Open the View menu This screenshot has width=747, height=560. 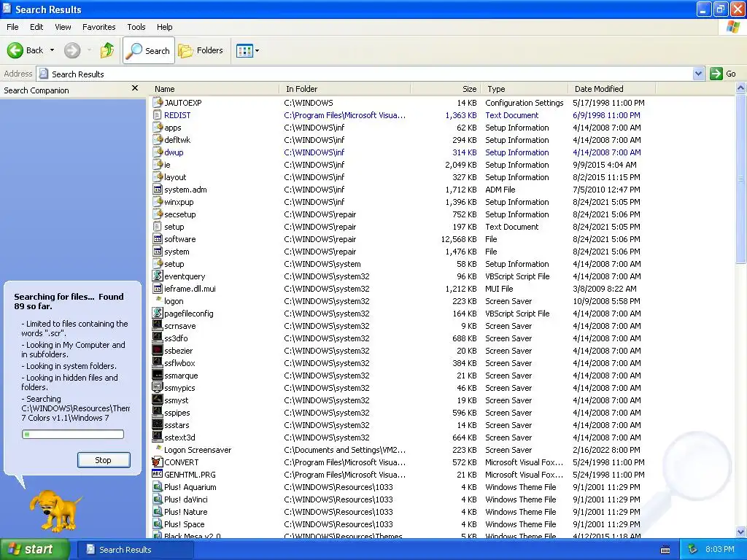(63, 27)
